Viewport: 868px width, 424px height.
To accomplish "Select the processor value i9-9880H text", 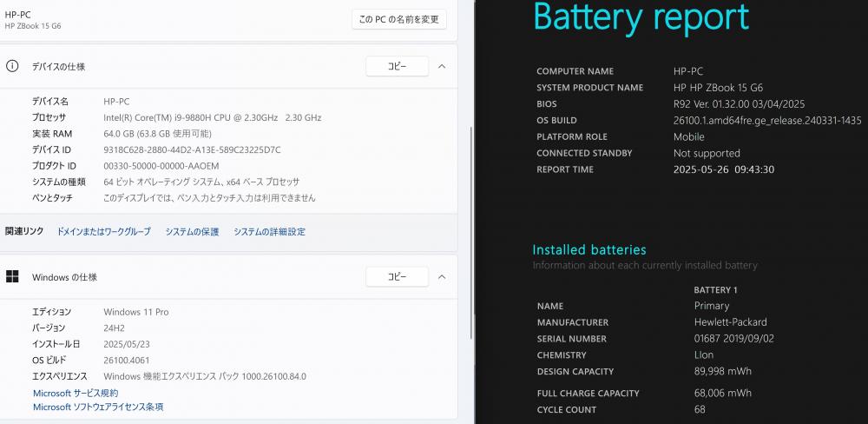I will click(213, 117).
